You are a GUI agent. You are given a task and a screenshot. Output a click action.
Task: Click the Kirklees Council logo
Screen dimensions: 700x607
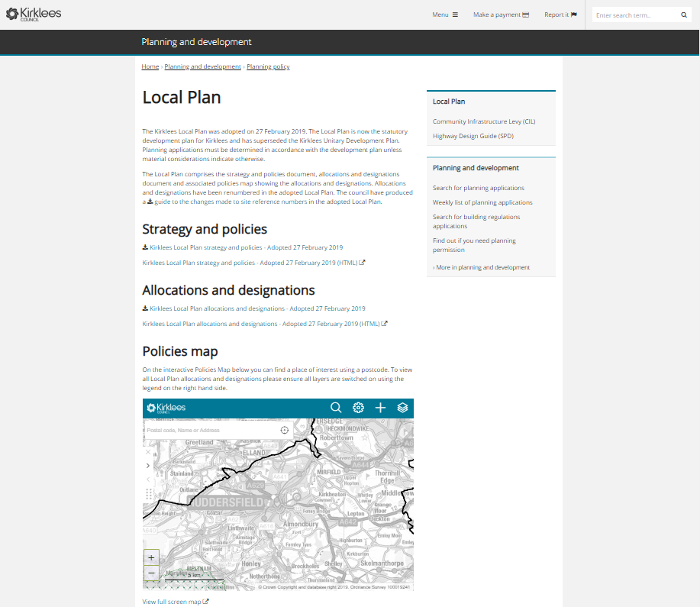(34, 15)
